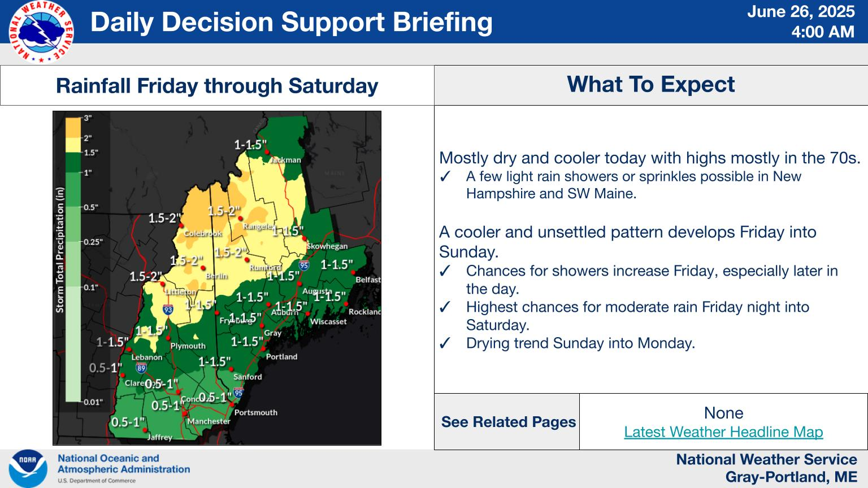This screenshot has height=488, width=868.
Task: Select the Rainfall Friday through Saturday heading
Action: (x=217, y=86)
